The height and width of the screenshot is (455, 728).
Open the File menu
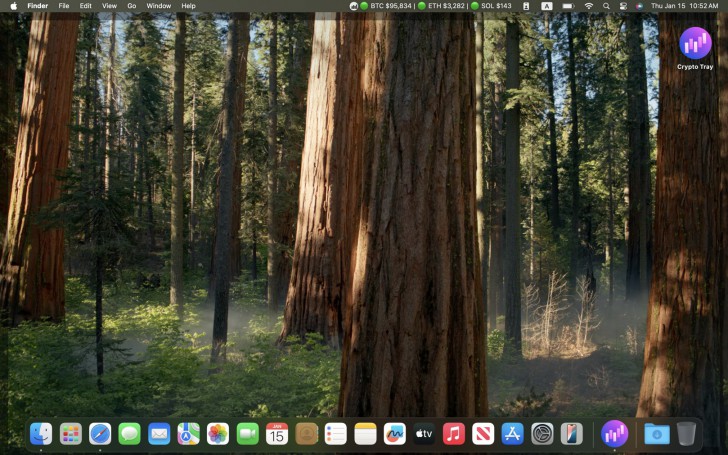tap(64, 6)
